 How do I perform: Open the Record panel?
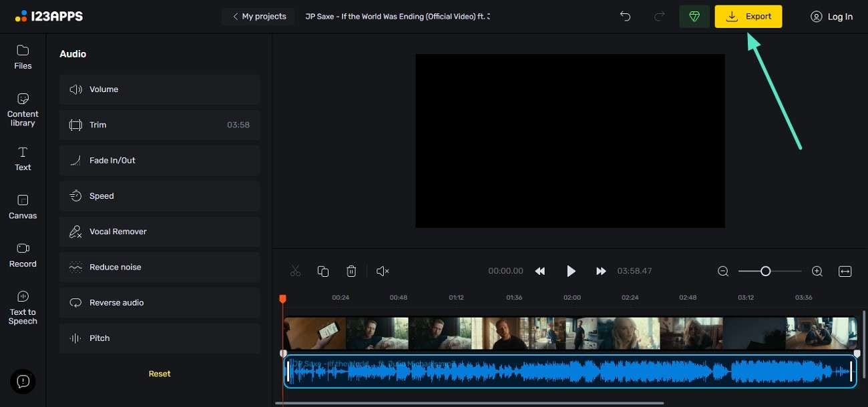tap(23, 255)
